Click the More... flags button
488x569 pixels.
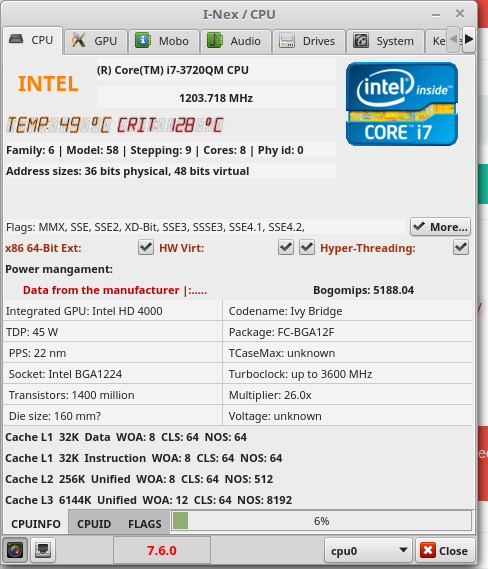tap(440, 227)
